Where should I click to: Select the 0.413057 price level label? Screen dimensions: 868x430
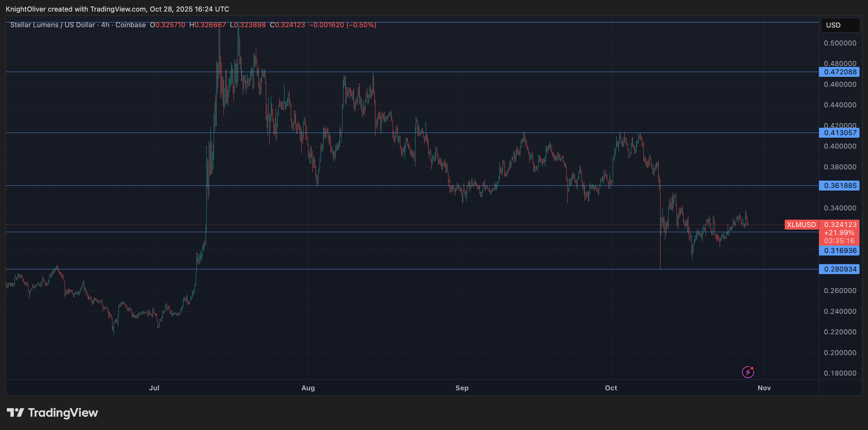click(x=839, y=133)
